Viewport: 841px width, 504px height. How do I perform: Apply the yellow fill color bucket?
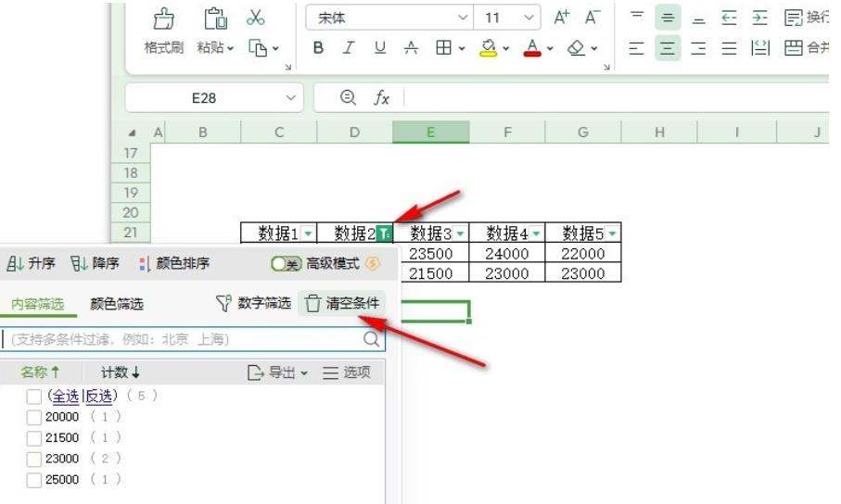[x=488, y=48]
